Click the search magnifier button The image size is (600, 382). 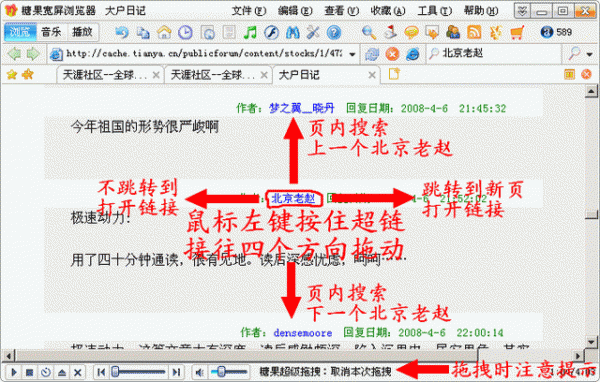pyautogui.click(x=574, y=54)
